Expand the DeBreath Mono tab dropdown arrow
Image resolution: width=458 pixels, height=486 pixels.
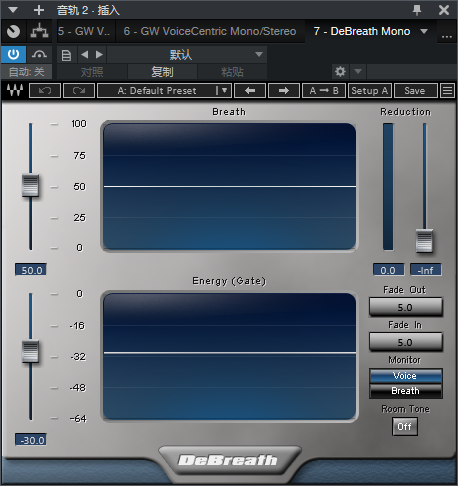click(x=424, y=31)
